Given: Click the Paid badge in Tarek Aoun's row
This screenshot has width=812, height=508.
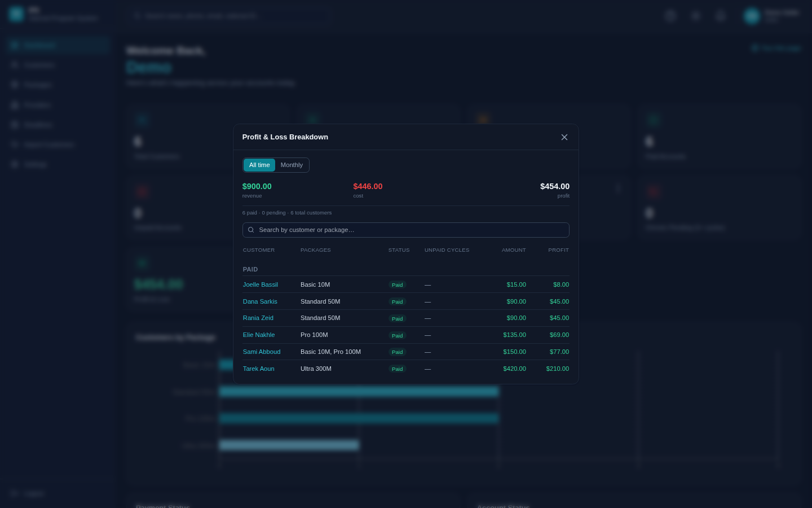Looking at the screenshot, I should click(x=398, y=369).
